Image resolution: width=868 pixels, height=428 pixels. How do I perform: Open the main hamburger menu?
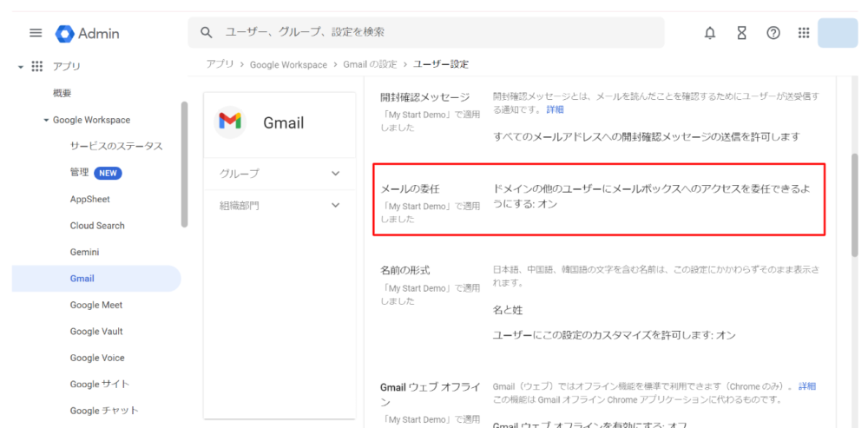36,33
